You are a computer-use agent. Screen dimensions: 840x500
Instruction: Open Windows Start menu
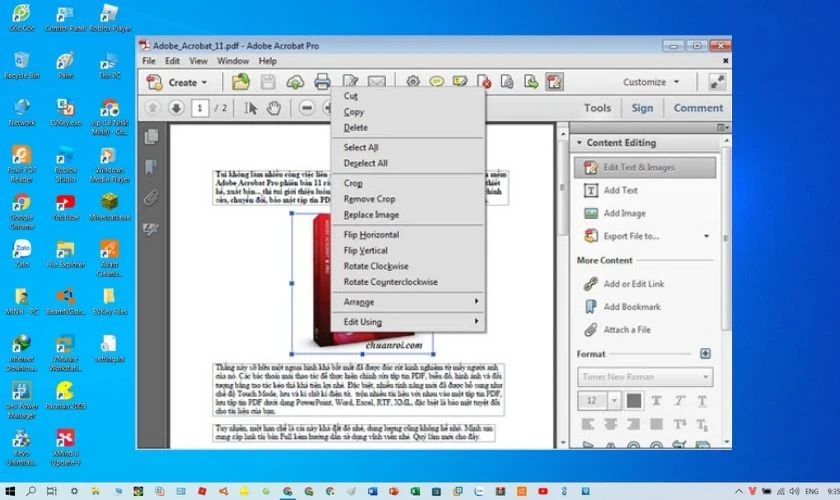(10, 490)
